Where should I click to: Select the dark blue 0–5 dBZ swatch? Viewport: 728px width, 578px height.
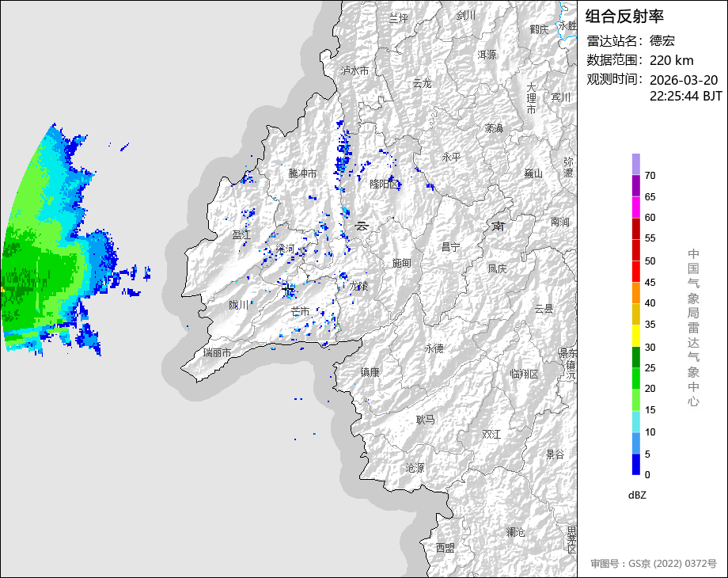click(636, 464)
